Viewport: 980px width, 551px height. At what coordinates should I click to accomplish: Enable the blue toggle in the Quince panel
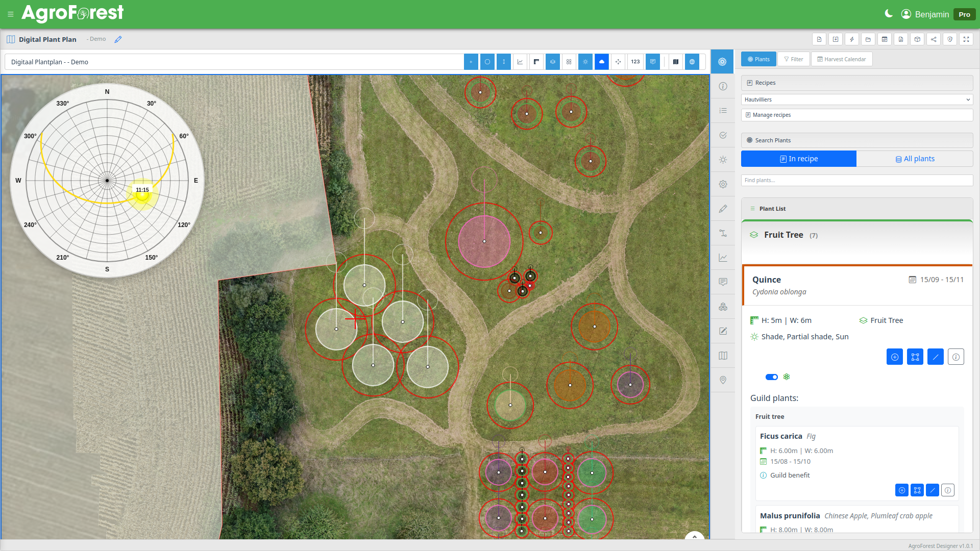771,377
